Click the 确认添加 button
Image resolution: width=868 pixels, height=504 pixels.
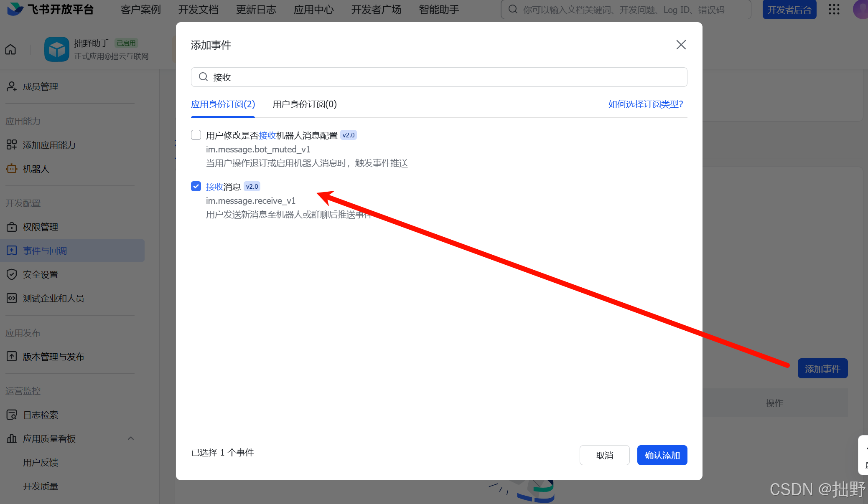click(662, 455)
